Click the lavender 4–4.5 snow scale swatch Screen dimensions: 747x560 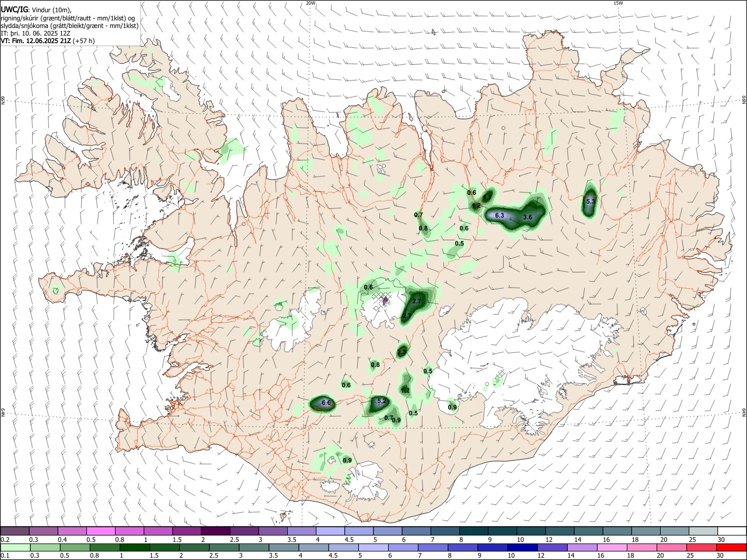(x=330, y=531)
